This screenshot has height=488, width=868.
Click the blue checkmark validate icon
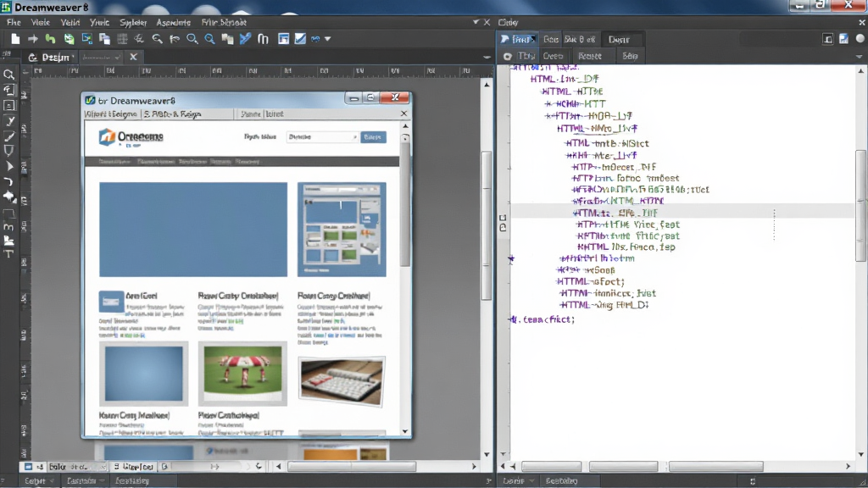click(245, 39)
